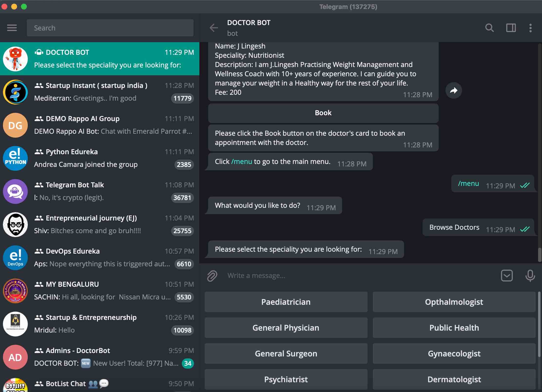Open the hamburger main menu icon
Screen dimensions: 542x392
tap(12, 28)
